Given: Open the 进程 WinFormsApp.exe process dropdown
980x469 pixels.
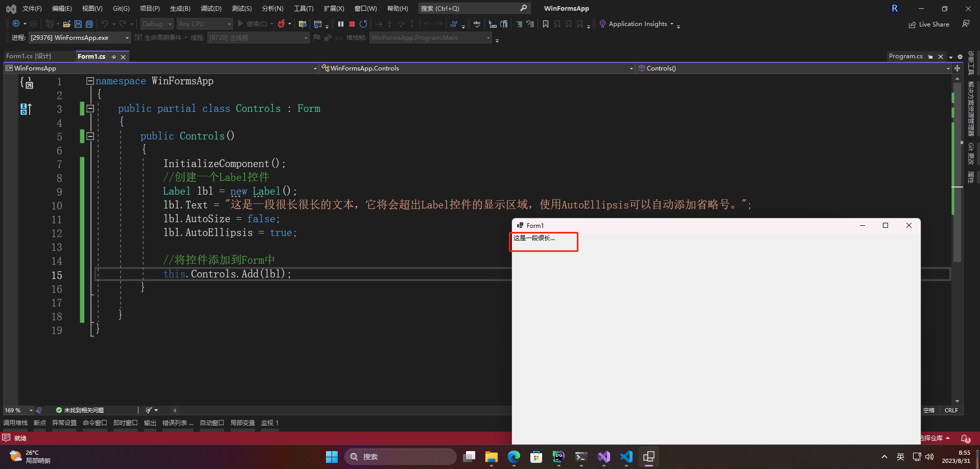Looking at the screenshot, I should 79,38.
